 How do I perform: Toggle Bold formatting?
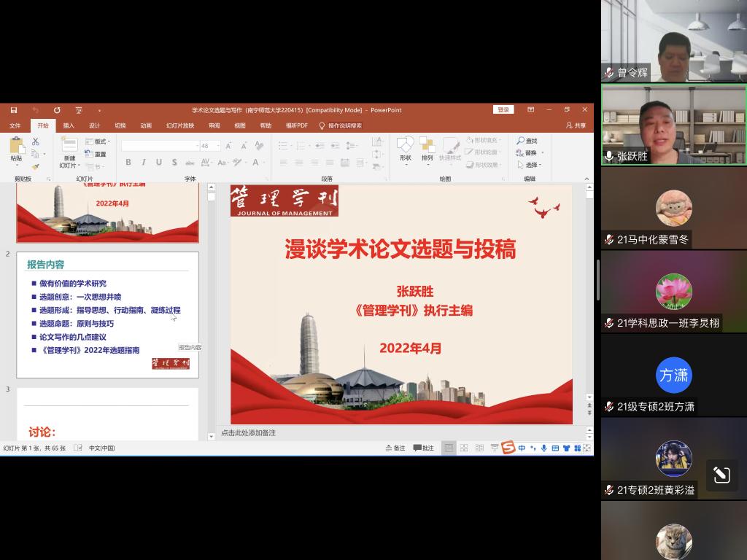128,163
